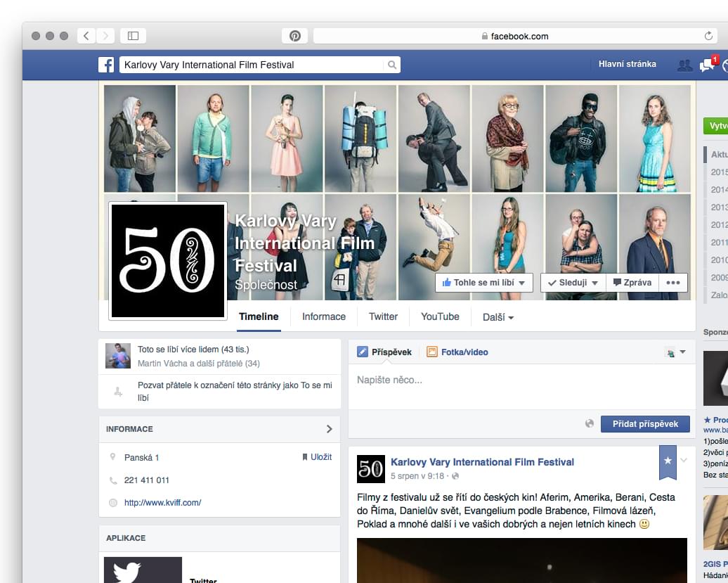728x583 pixels.
Task: Click the Napište něco... composer field
Action: tap(522, 387)
